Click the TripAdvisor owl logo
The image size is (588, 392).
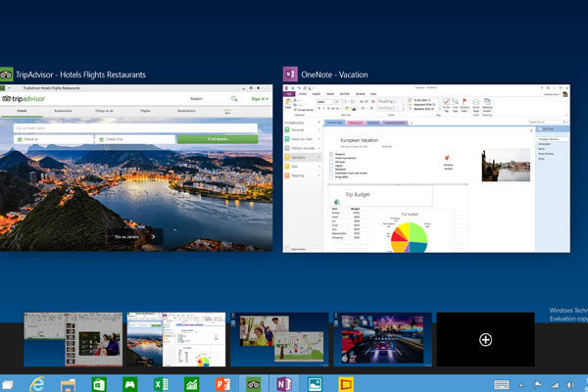click(7, 99)
